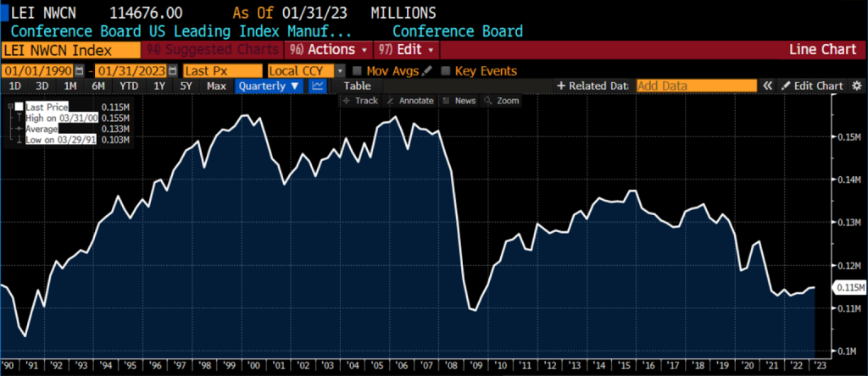Screen dimensions: 868x376
Task: Open the end date calendar picker
Action: coord(172,71)
